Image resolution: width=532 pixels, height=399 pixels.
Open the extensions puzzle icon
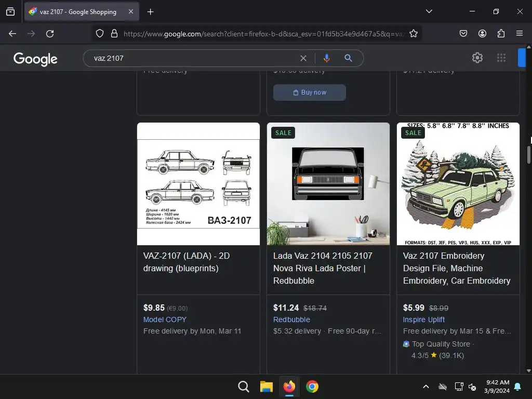[x=501, y=34]
